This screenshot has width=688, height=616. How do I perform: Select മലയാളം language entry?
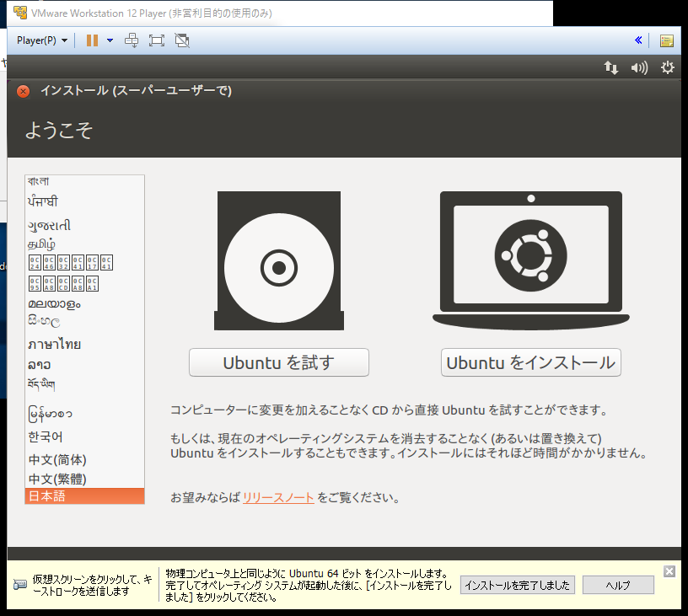84,304
